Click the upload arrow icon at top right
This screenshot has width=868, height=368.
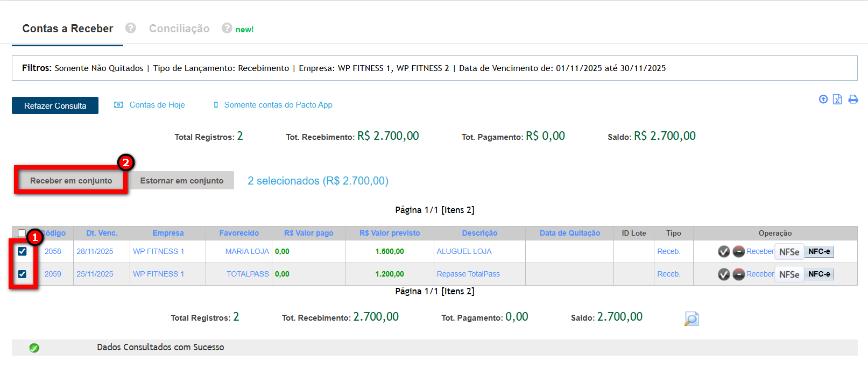pos(823,99)
